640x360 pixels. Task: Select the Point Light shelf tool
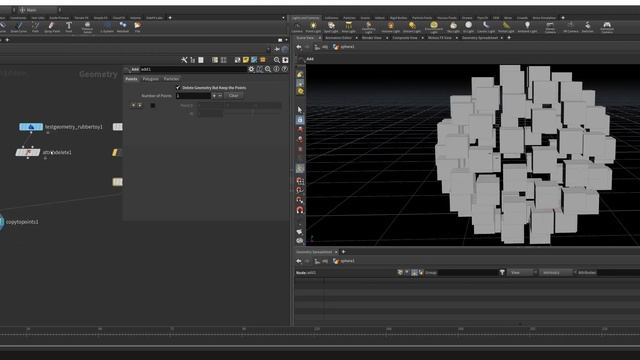[x=313, y=27]
